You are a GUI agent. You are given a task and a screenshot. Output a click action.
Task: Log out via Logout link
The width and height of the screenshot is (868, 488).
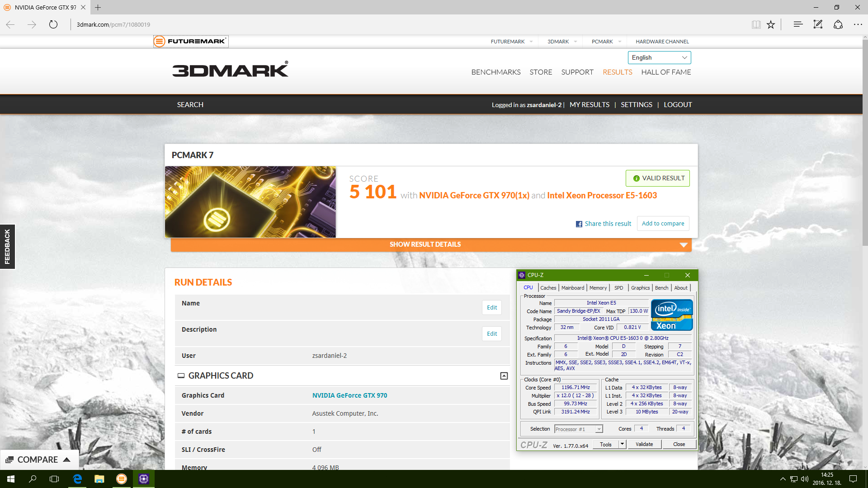[x=678, y=105]
